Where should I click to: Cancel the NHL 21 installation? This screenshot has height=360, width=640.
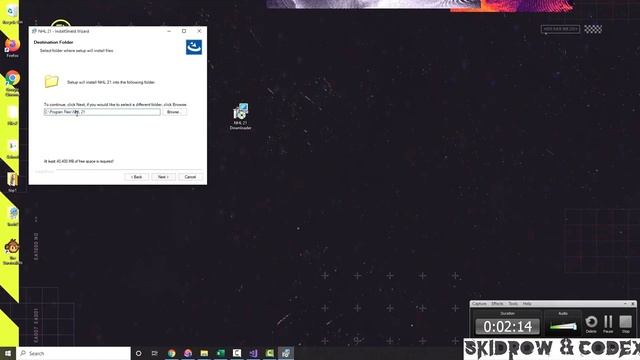point(190,177)
